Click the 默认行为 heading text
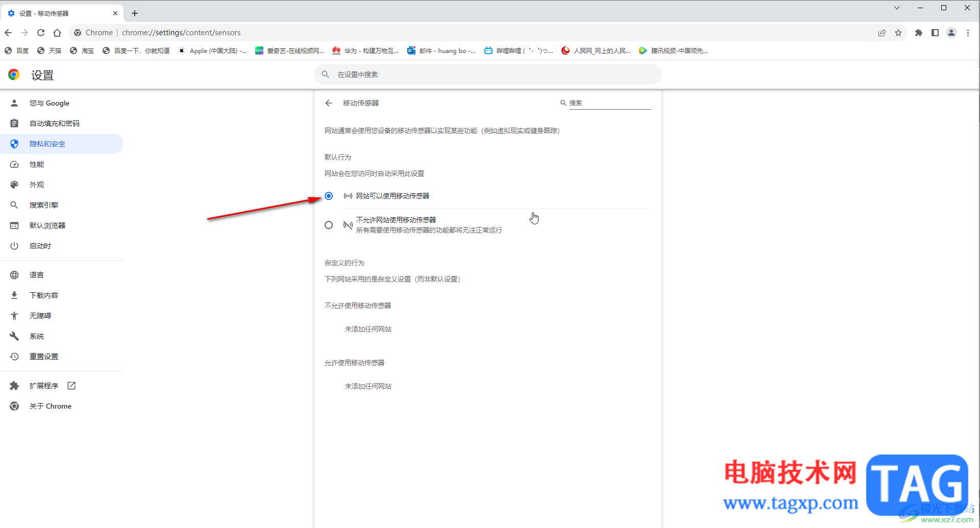 (338, 157)
